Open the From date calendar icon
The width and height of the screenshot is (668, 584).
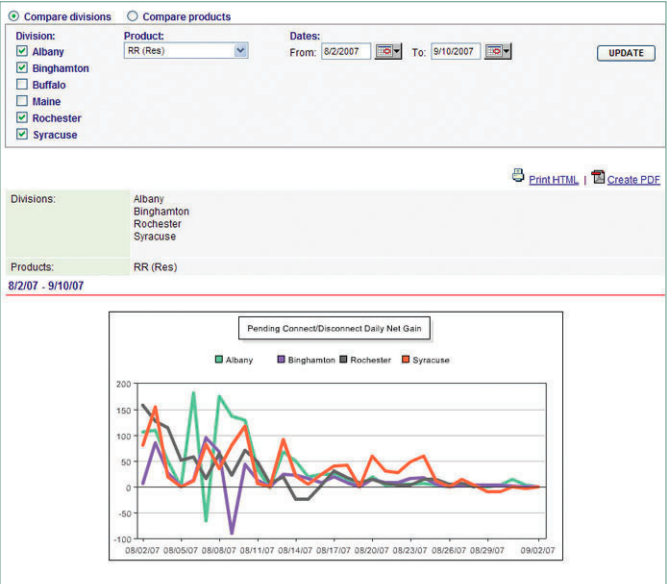(384, 52)
